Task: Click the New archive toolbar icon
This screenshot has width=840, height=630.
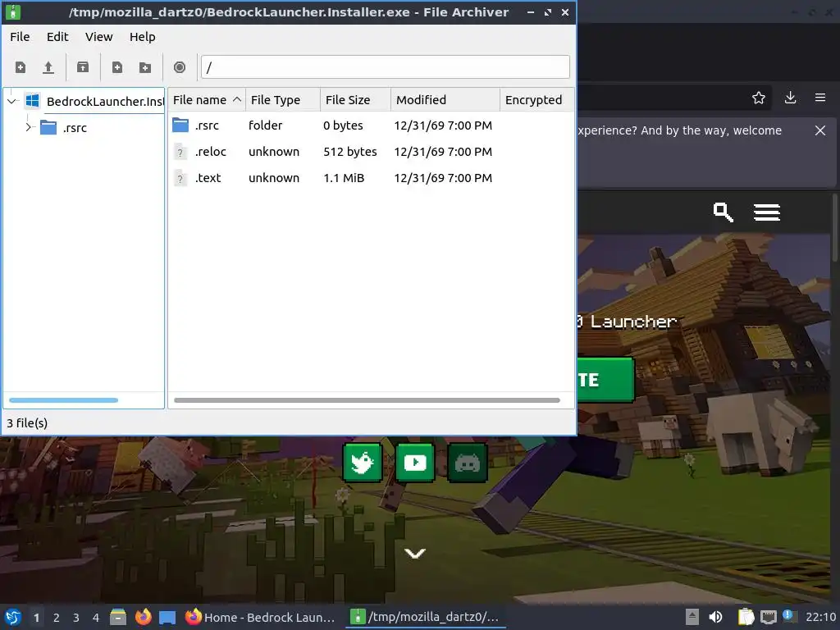Action: coord(21,67)
